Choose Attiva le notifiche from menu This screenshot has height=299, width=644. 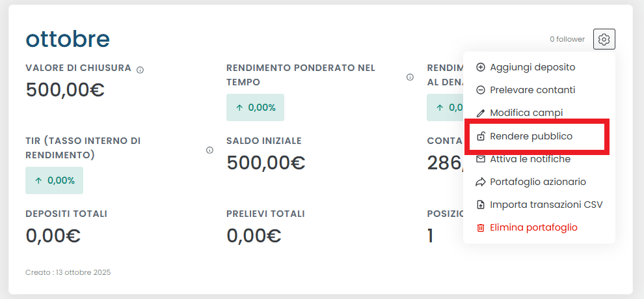click(x=530, y=159)
